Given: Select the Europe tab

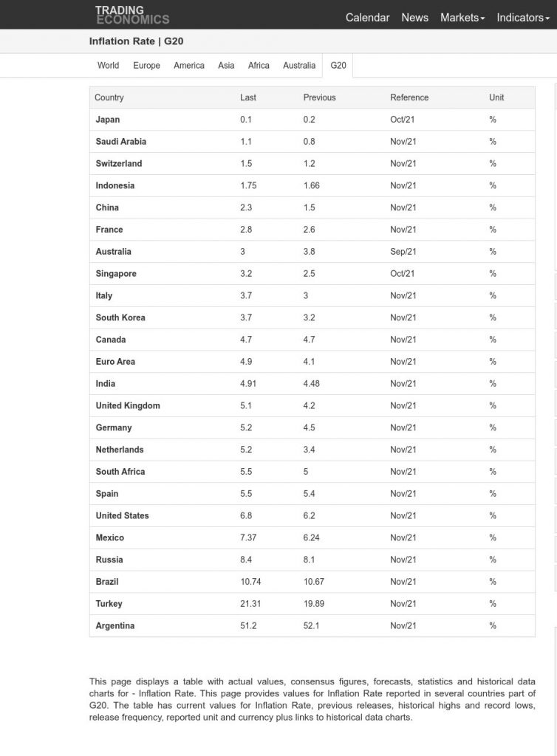Looking at the screenshot, I should click(x=146, y=66).
